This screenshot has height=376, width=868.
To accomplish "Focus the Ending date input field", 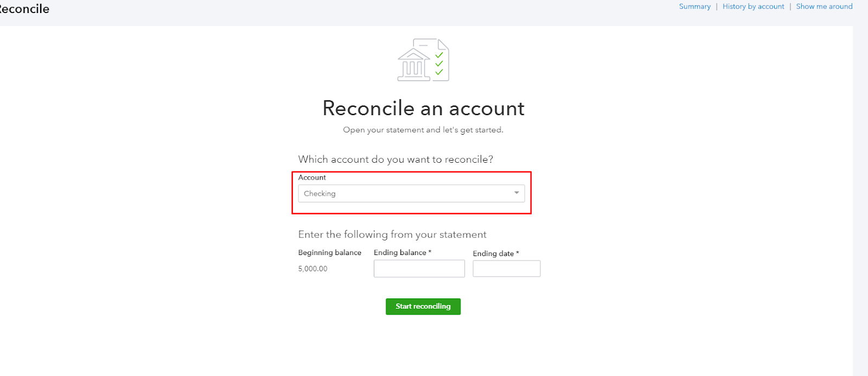I will pyautogui.click(x=507, y=269).
